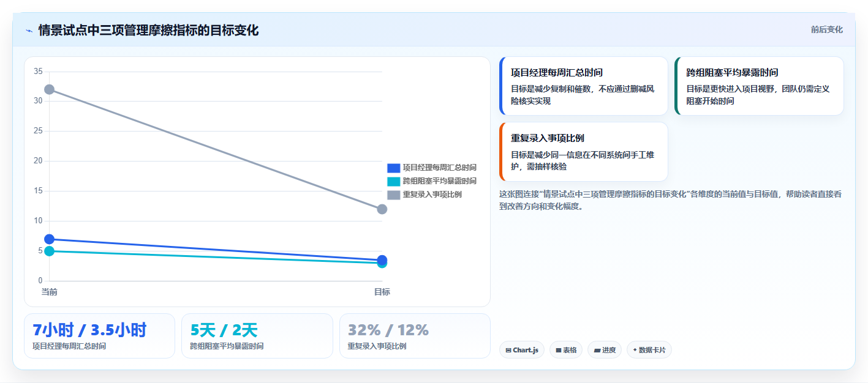Click the 重复录入事项比例 legend label text
Image resolution: width=868 pixels, height=383 pixels.
(x=432, y=195)
